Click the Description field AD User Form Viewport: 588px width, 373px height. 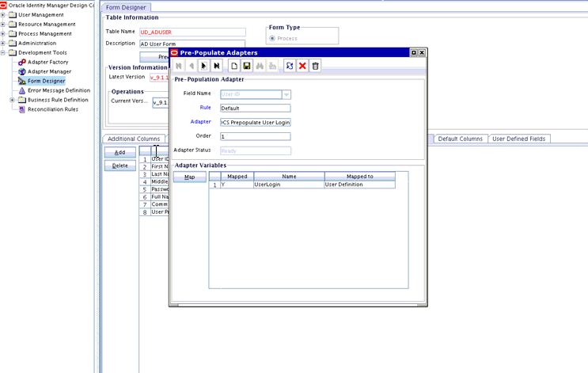point(192,44)
